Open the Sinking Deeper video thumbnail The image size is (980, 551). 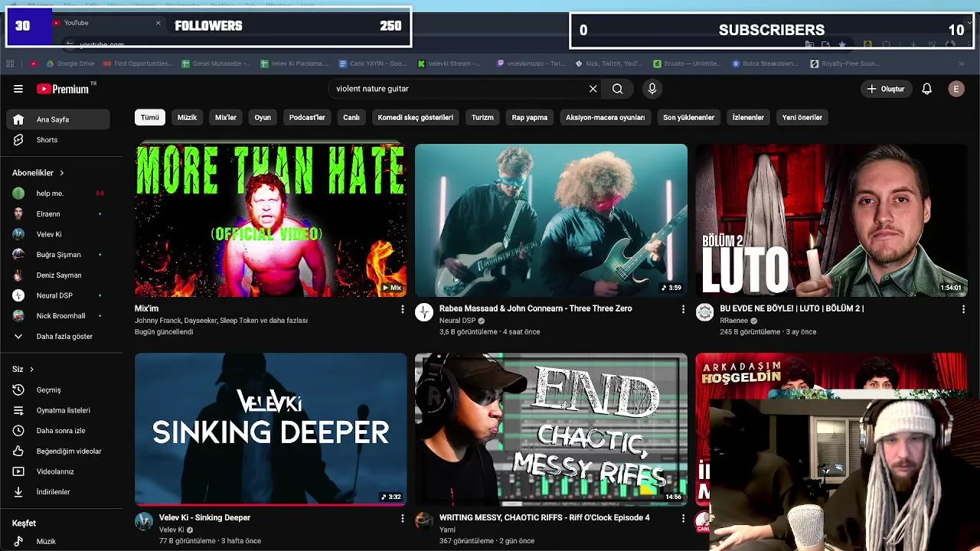(270, 429)
